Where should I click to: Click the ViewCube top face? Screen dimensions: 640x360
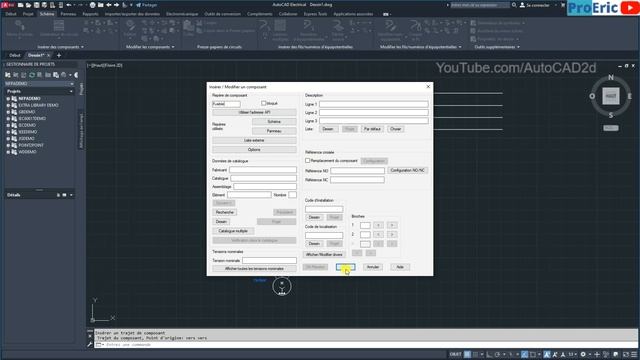tap(611, 96)
